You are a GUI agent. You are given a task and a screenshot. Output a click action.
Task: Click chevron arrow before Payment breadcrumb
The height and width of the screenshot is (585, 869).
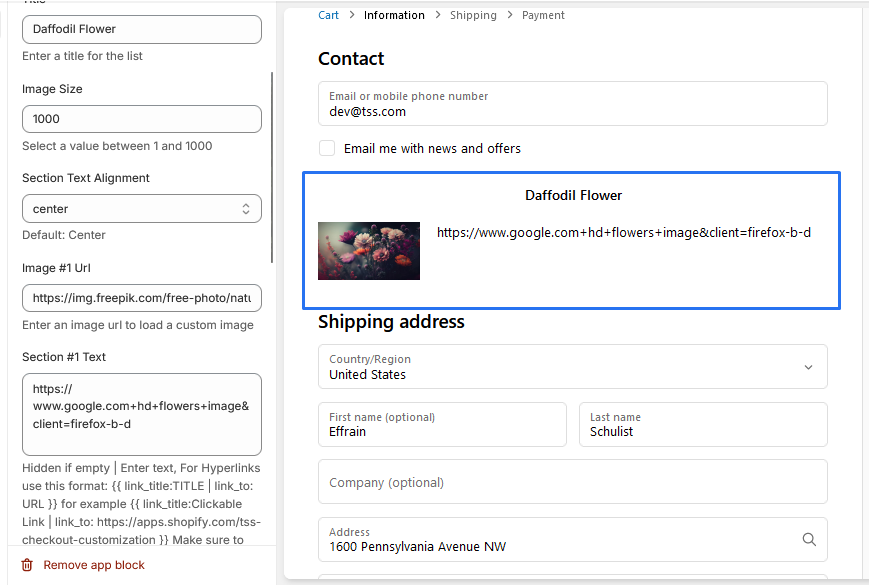(510, 15)
